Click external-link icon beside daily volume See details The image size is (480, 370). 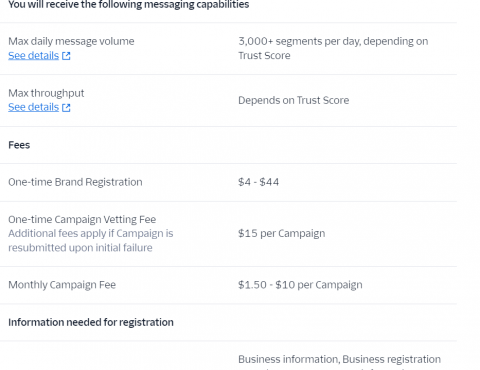[66, 56]
